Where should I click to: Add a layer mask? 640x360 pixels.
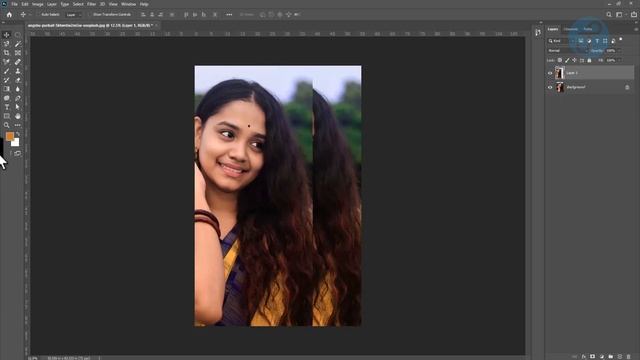[x=592, y=356]
